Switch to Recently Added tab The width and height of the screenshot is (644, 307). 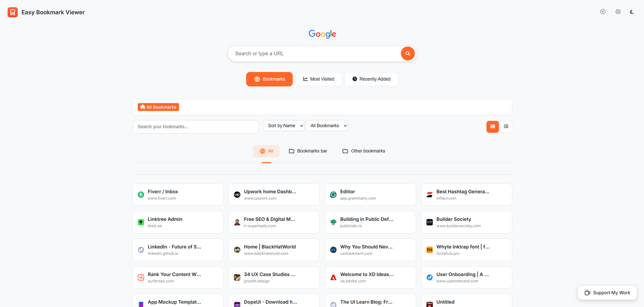371,79
